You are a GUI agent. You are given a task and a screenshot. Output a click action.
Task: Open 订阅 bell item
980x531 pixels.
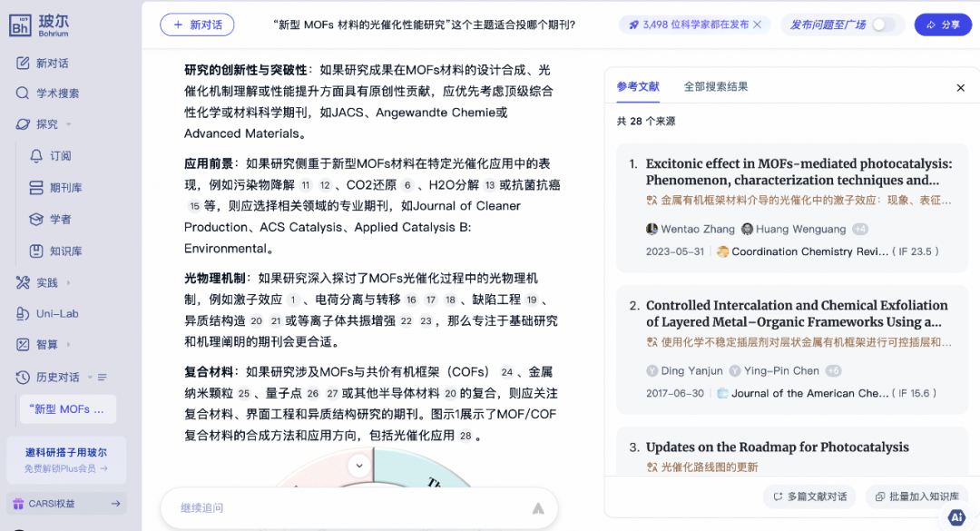pos(51,156)
